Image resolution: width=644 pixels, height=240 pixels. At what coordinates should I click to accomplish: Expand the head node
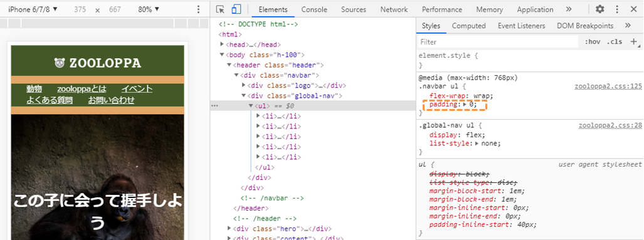[x=222, y=44]
